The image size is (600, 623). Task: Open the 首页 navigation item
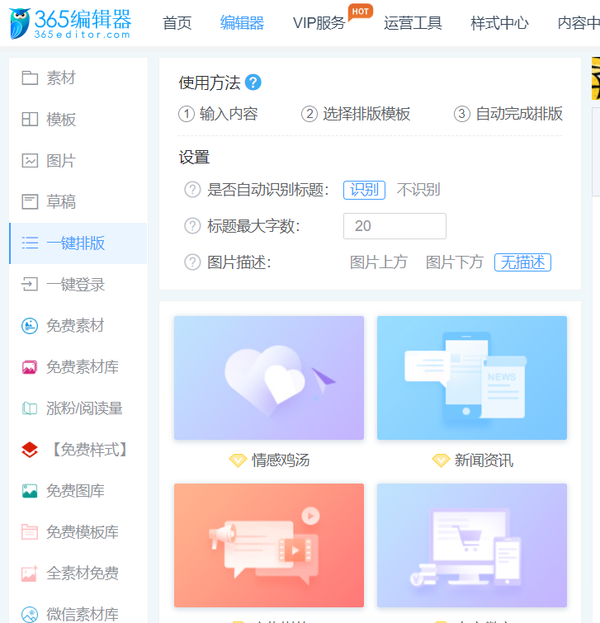pyautogui.click(x=177, y=23)
